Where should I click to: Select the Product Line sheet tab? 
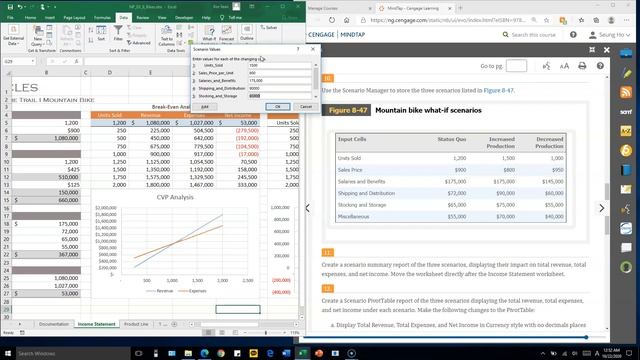136,324
